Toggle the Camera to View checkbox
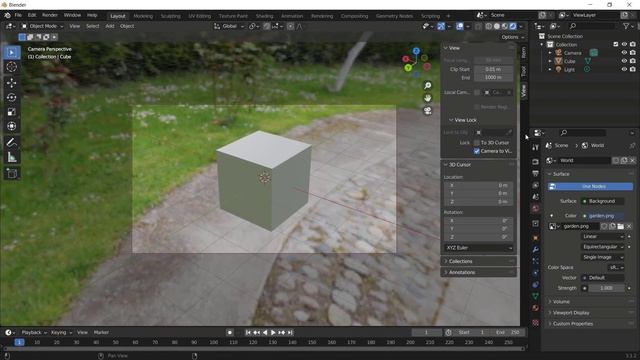 476,151
